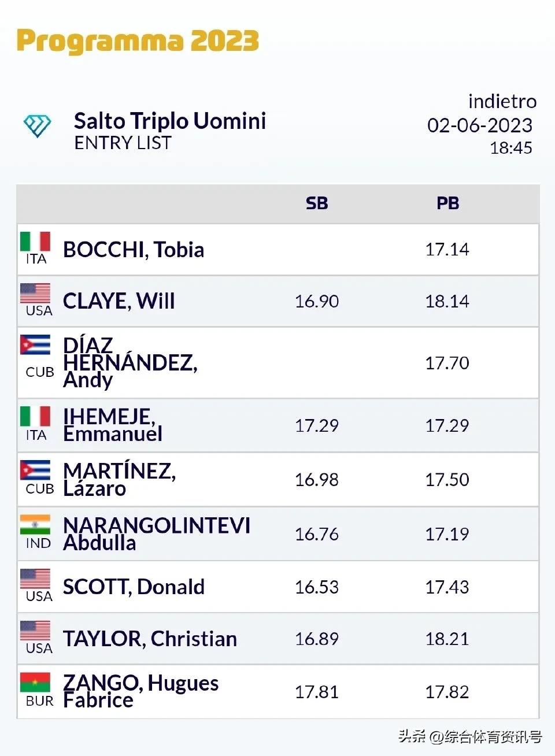Click the USA flag next to SCOTT, Donald
This screenshot has height=756, width=555.
(35, 579)
